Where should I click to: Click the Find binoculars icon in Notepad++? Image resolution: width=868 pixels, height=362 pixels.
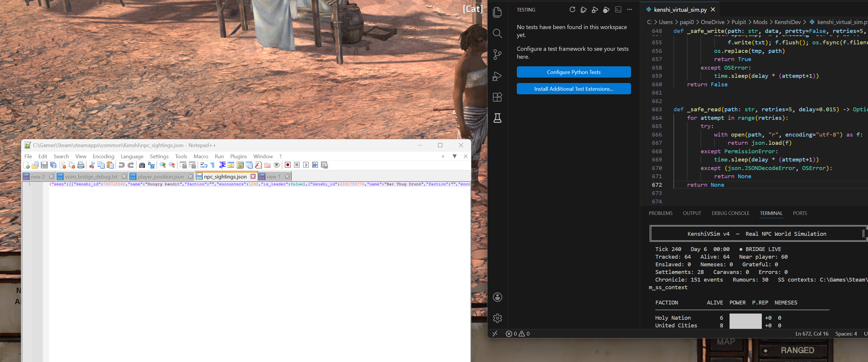142,165
